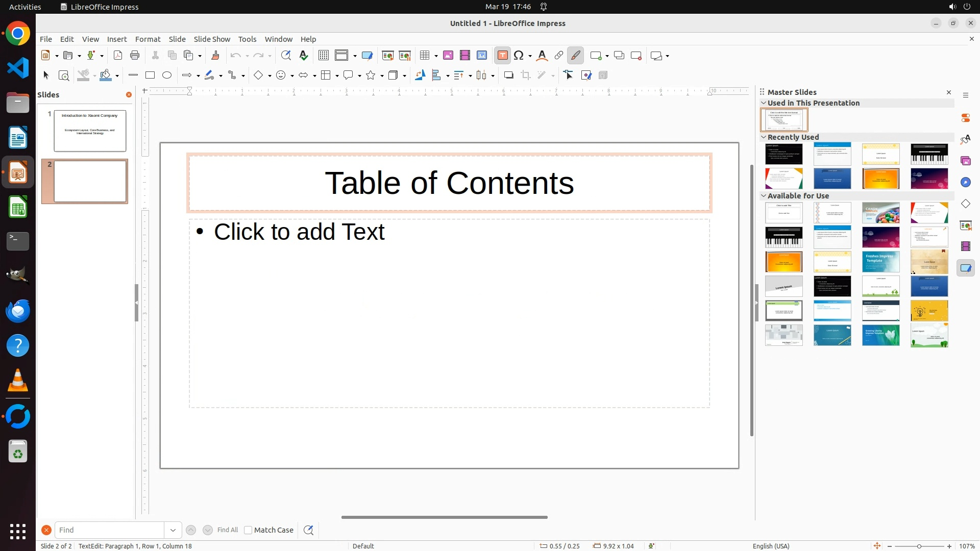This screenshot has height=551, width=980.
Task: Open the Format menu
Action: pyautogui.click(x=148, y=39)
